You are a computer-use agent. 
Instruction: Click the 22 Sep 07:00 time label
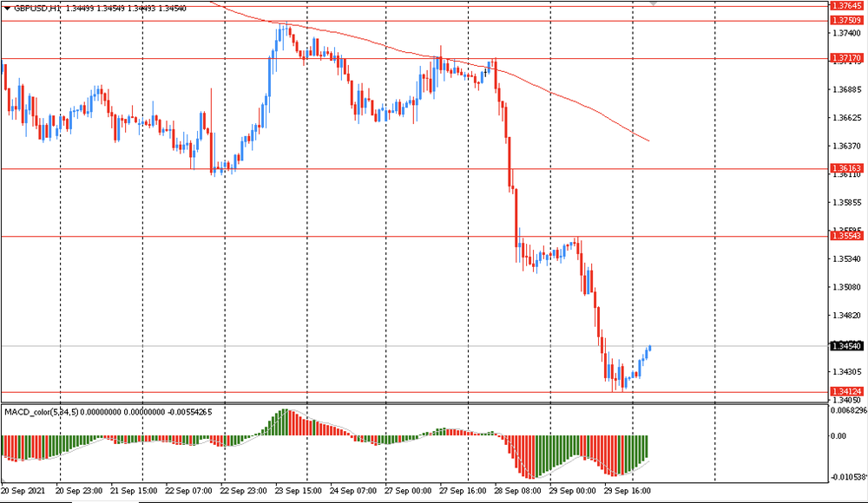coord(188,491)
